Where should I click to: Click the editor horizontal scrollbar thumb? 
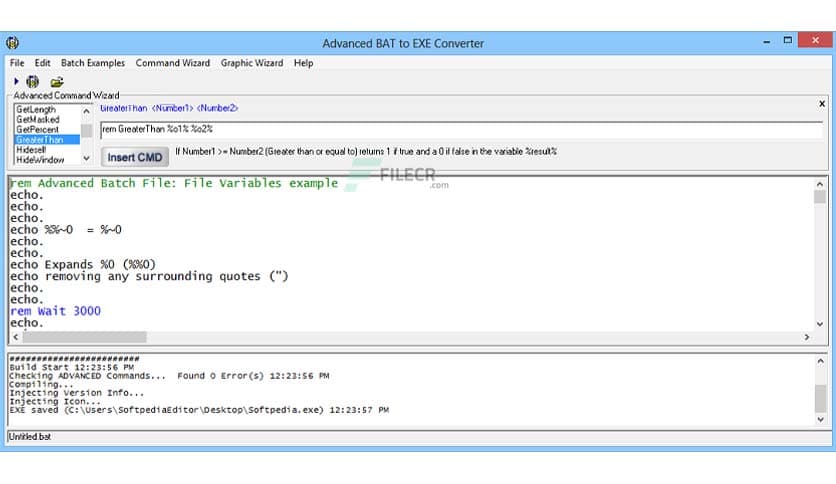point(85,337)
